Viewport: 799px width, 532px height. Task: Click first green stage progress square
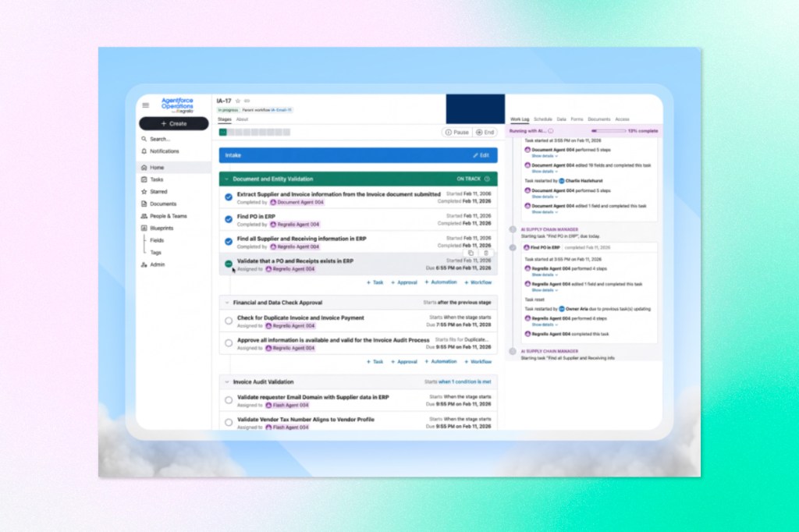(223, 132)
